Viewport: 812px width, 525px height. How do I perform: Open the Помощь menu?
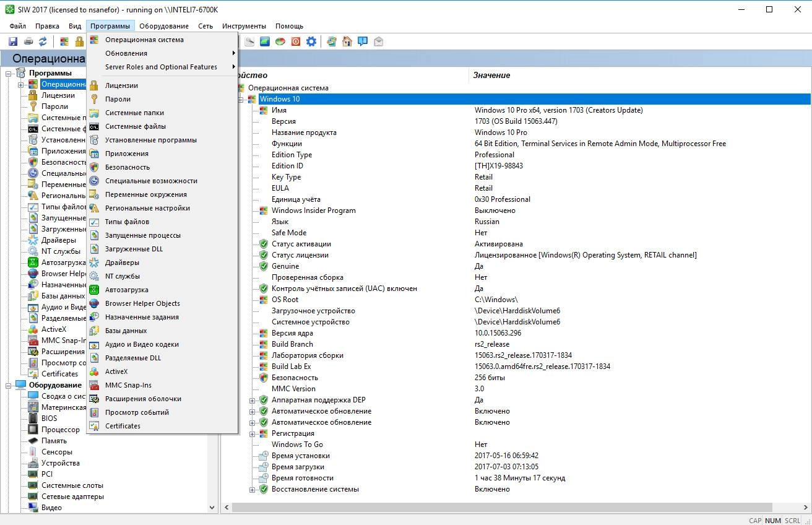(289, 26)
